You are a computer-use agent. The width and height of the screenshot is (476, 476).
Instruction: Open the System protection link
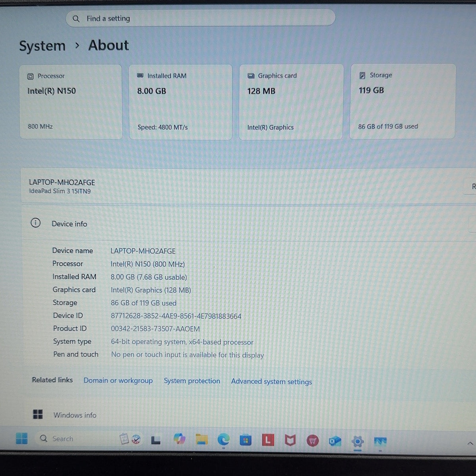192,381
